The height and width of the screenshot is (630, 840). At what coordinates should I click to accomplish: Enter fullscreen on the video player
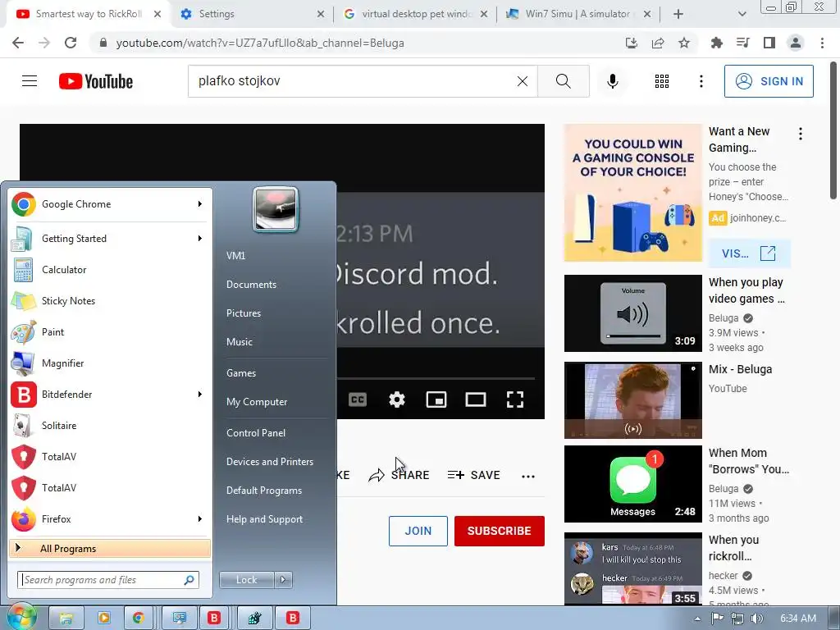point(515,399)
